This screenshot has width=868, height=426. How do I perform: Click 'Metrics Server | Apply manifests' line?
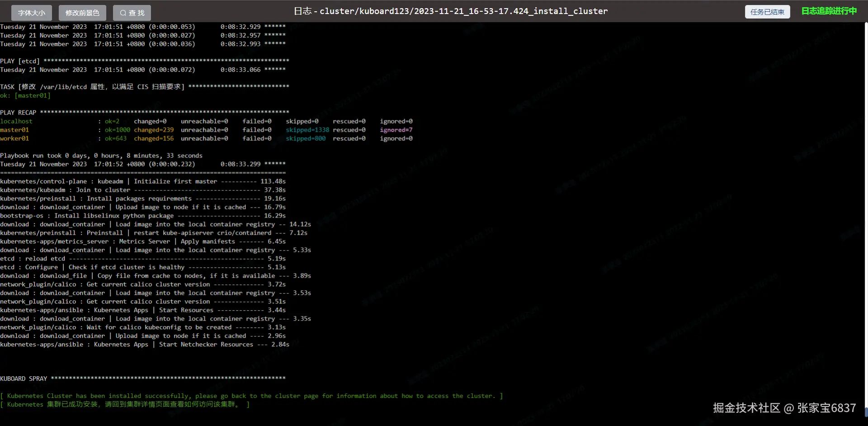[143, 241]
